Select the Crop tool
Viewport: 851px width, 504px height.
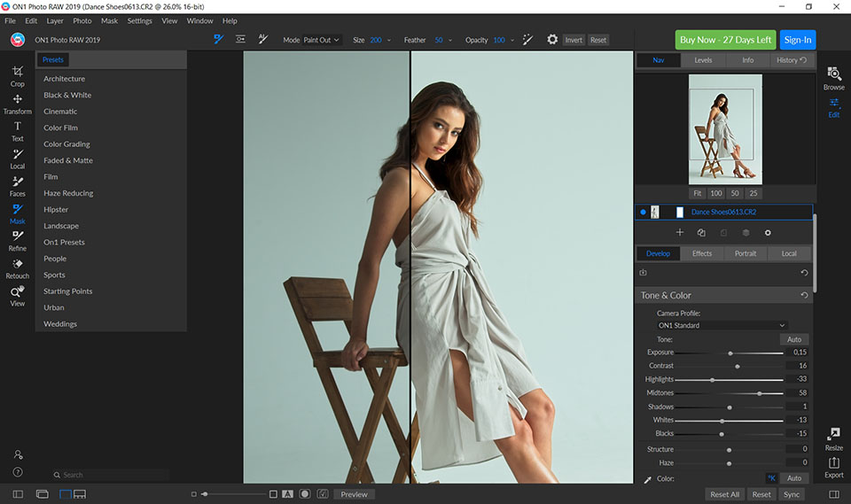18,76
